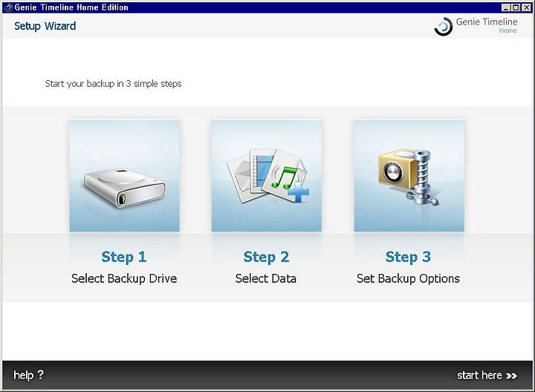Click the app icon in the title bar

click(8, 7)
